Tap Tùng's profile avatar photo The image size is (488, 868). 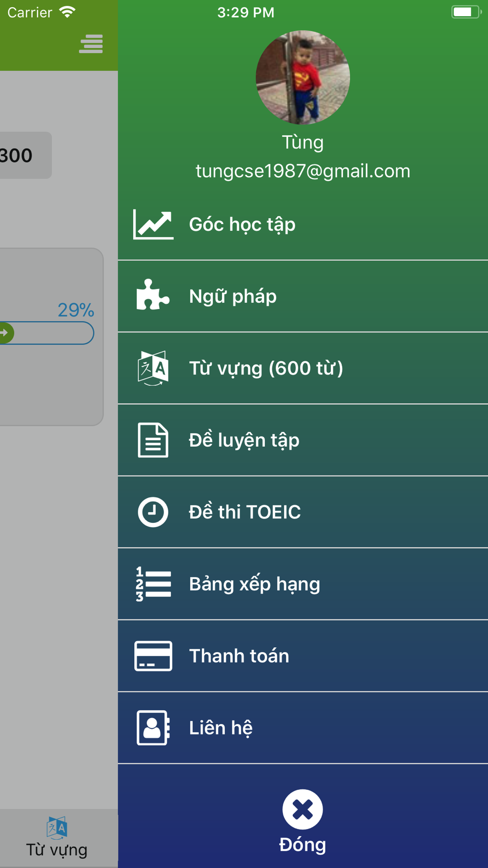(x=303, y=77)
